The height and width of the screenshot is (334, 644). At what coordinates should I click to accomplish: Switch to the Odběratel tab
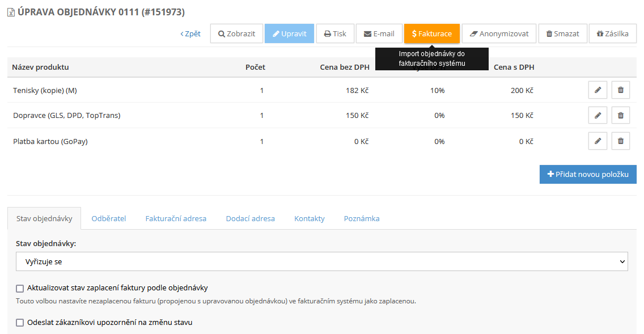tap(108, 218)
